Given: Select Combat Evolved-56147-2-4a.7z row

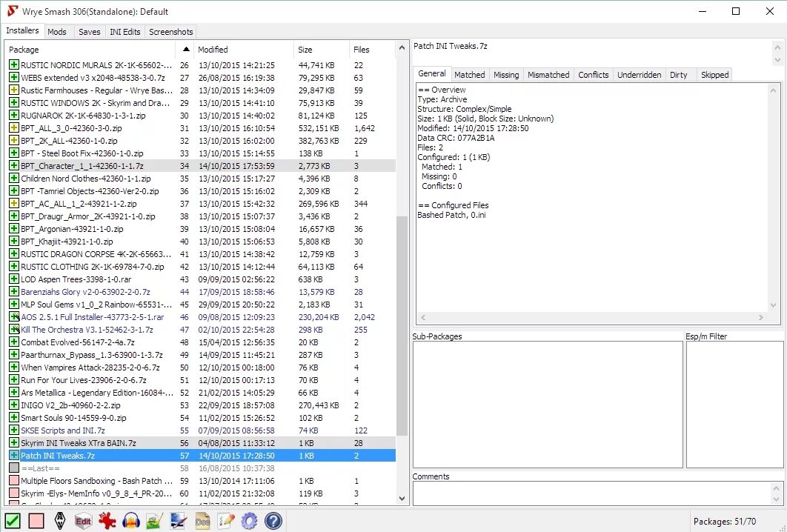Looking at the screenshot, I should pos(201,342).
